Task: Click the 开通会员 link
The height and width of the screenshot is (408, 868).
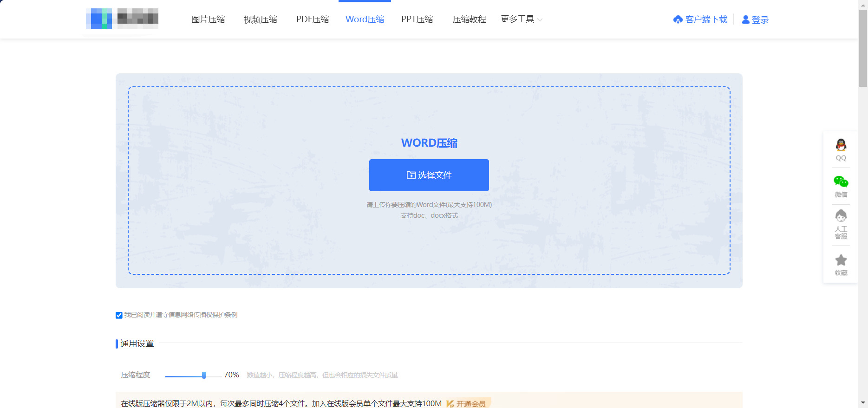Action: (471, 404)
